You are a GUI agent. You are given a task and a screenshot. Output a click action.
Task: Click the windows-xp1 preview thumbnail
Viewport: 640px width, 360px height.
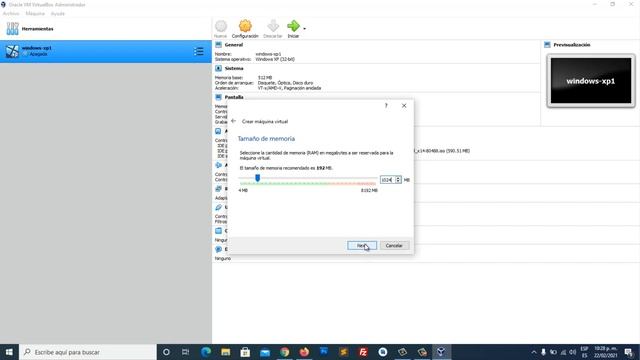click(x=591, y=80)
